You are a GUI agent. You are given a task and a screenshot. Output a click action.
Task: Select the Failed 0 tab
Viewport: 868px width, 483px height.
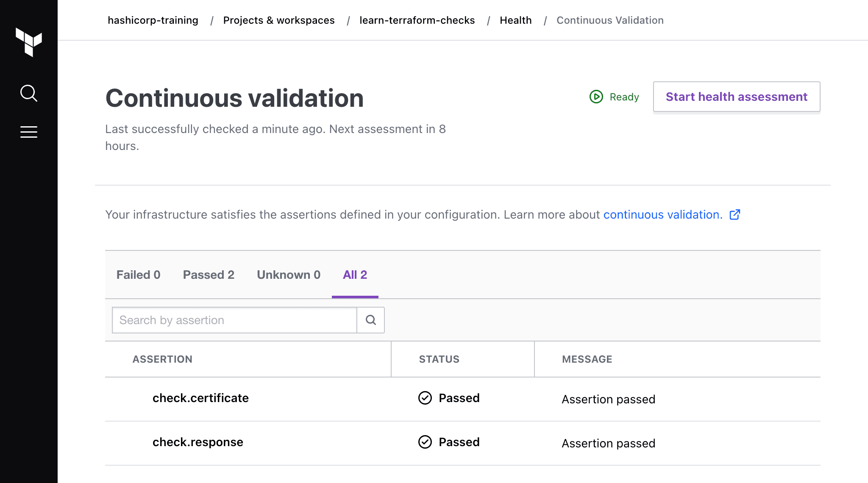(139, 275)
